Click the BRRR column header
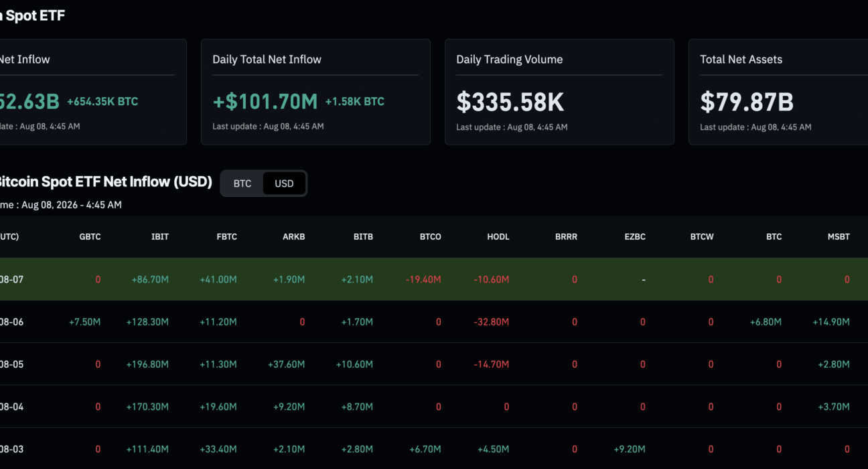This screenshot has width=868, height=469. (566, 237)
